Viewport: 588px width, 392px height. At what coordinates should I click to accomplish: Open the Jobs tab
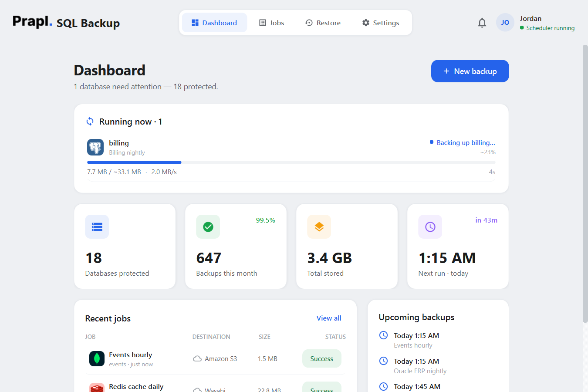click(x=271, y=23)
